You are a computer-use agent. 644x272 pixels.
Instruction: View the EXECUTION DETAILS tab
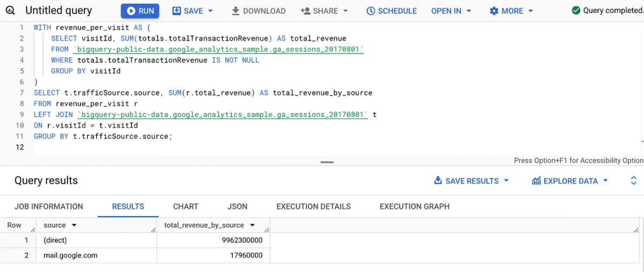313,206
